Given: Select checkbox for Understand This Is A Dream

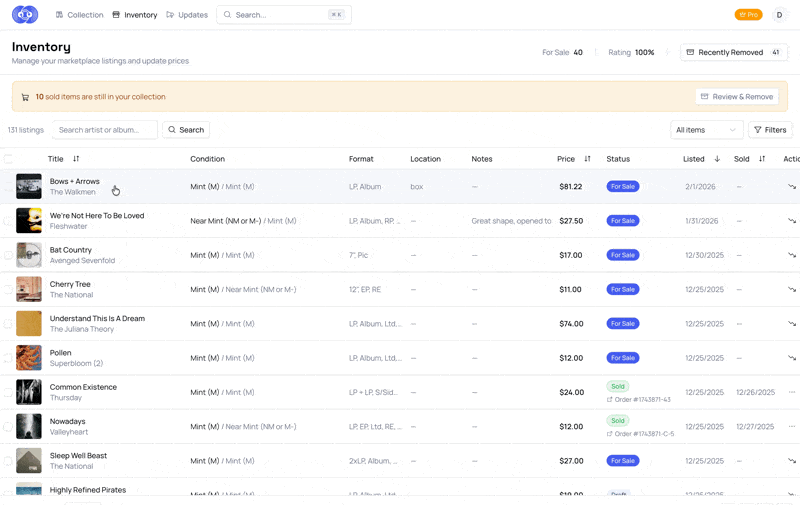Looking at the screenshot, I should pos(8,323).
